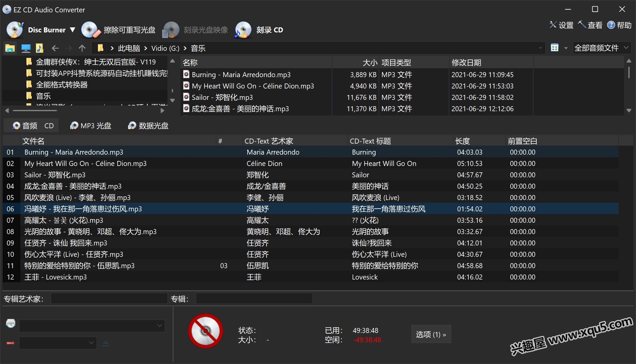Click folder tree horizontal scroll right arrow
Viewport: 636px width, 364px height.
pos(162,110)
